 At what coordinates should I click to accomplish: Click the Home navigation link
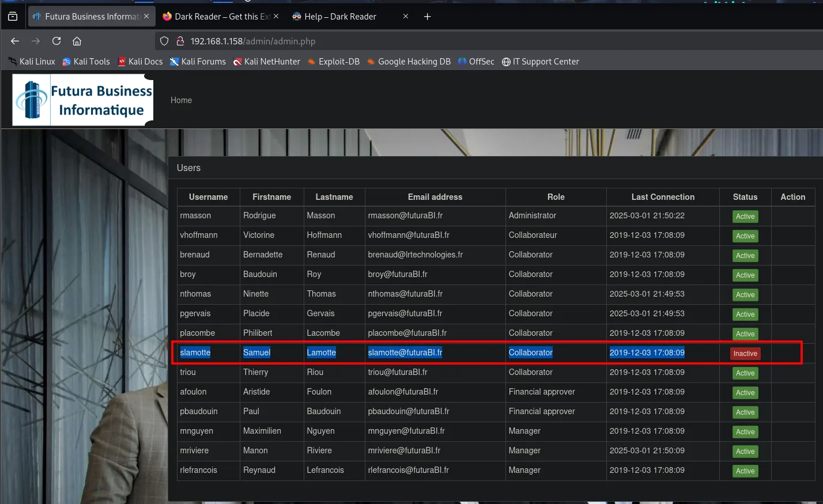181,100
